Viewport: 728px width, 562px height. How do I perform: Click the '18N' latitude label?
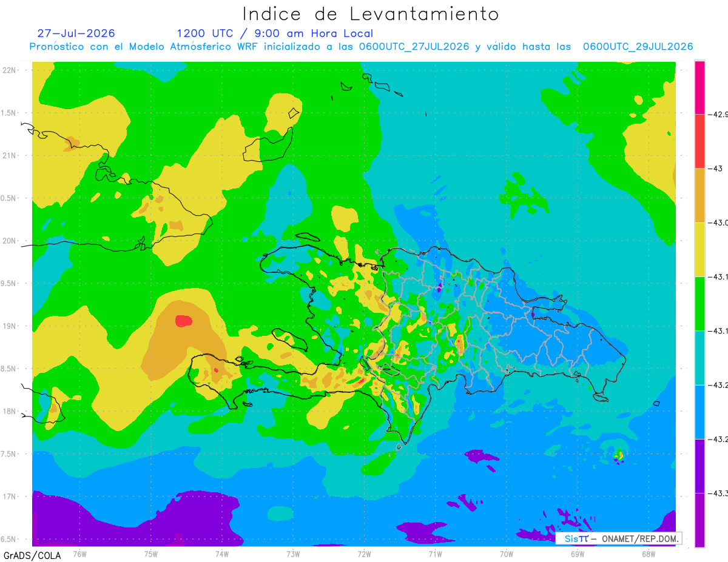10,411
